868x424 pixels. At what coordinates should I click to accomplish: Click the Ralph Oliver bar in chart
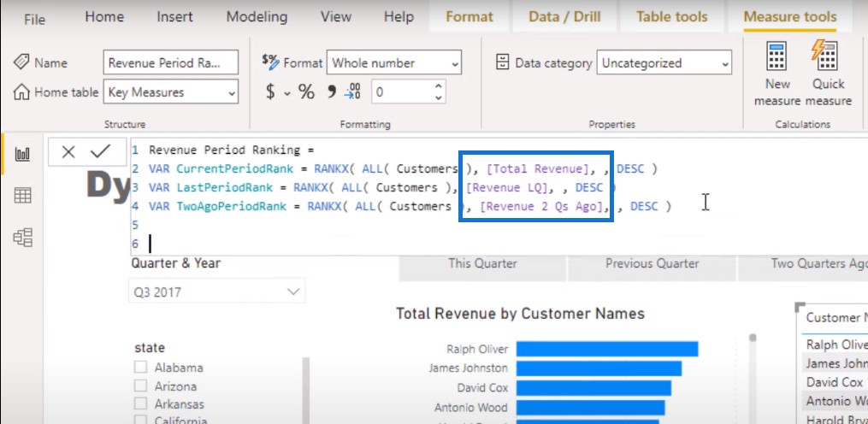click(607, 349)
